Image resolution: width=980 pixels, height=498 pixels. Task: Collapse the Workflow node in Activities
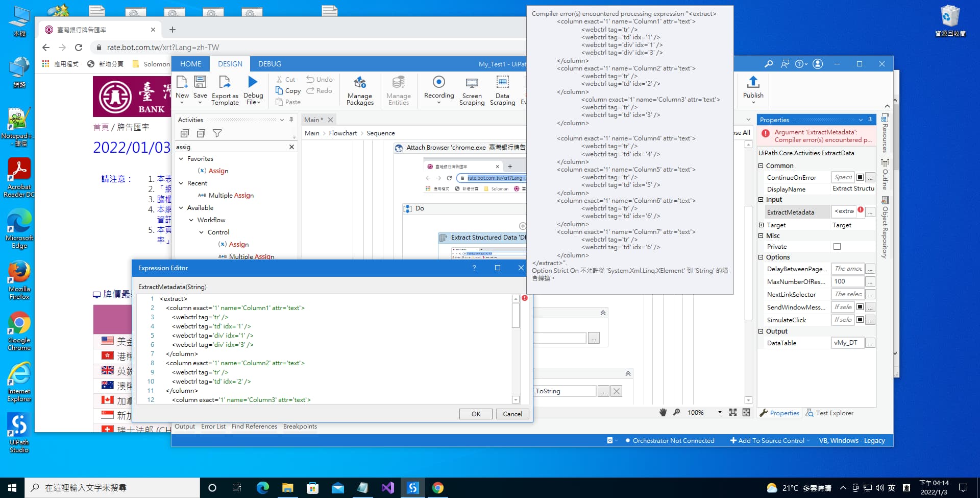click(x=191, y=220)
